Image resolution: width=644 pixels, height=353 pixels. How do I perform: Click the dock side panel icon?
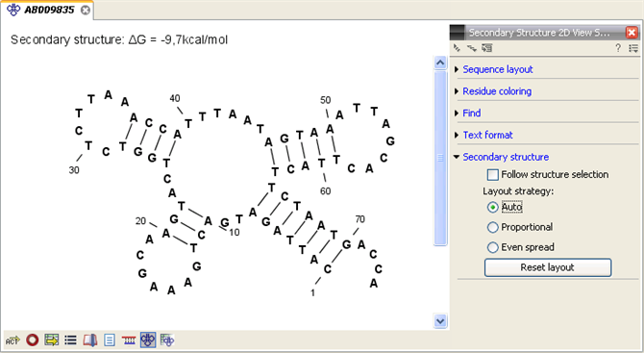487,48
